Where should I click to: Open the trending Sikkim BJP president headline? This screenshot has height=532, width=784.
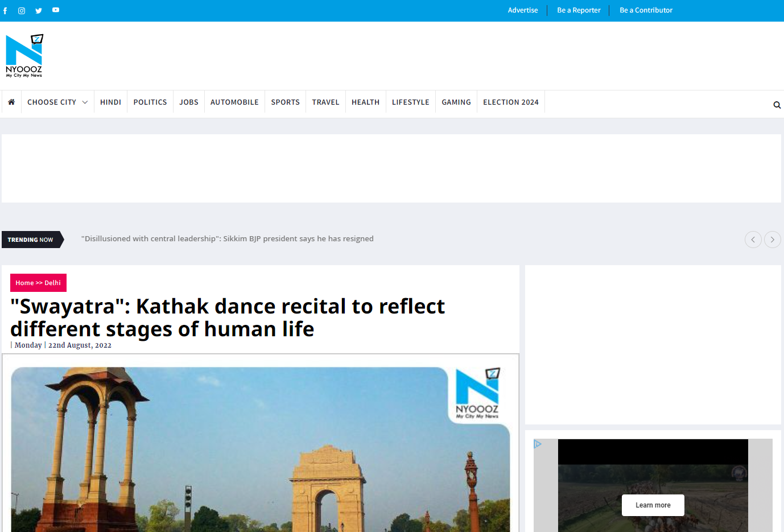tap(228, 239)
